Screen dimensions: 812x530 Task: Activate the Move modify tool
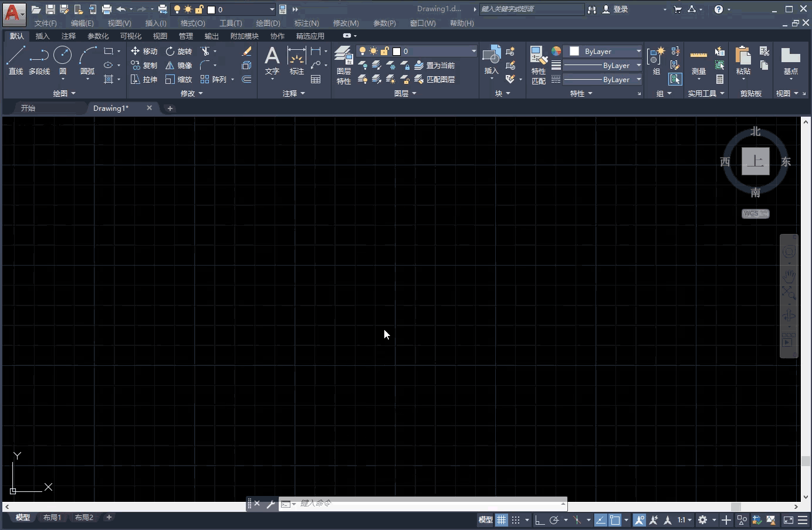(145, 51)
